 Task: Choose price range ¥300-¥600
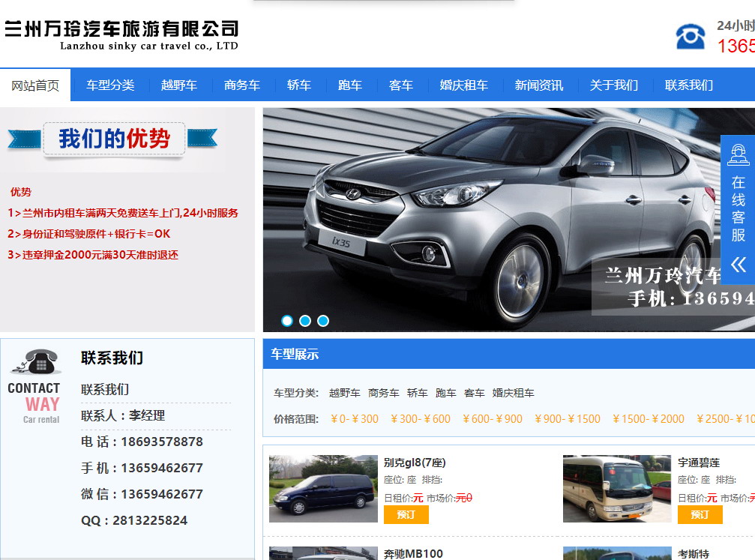click(421, 419)
